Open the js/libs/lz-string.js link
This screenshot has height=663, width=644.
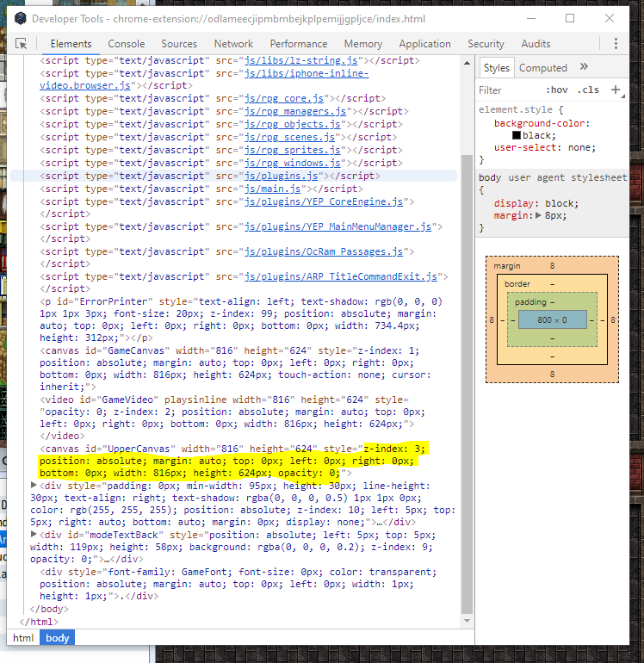click(x=300, y=60)
